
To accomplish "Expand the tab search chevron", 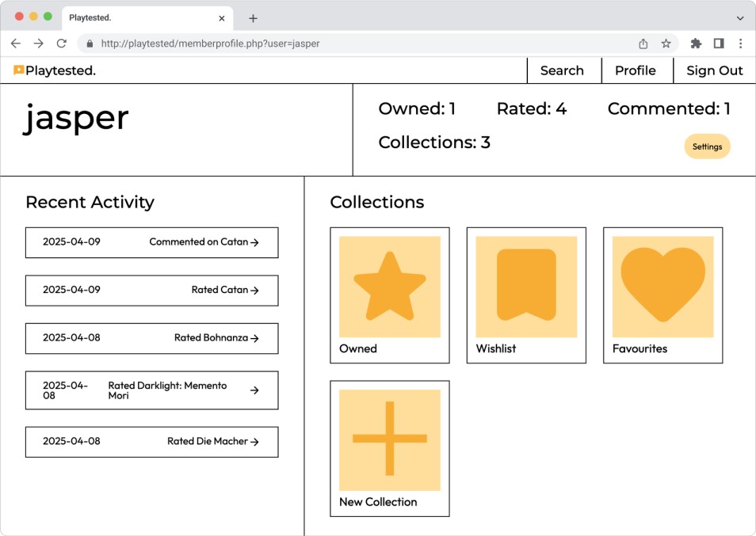I will (740, 18).
